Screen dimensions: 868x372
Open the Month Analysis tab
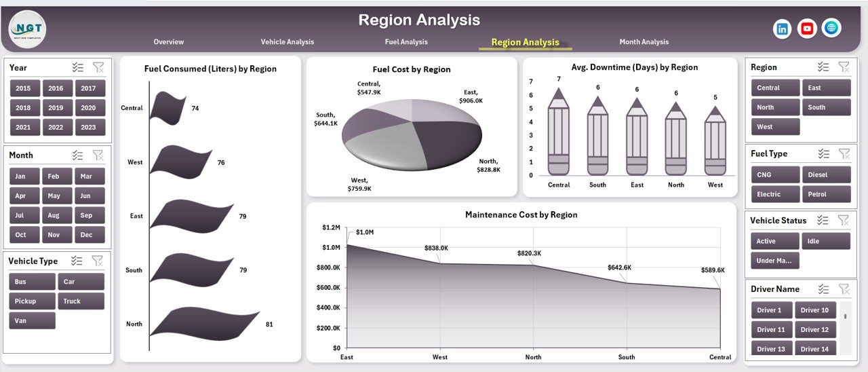tap(644, 42)
